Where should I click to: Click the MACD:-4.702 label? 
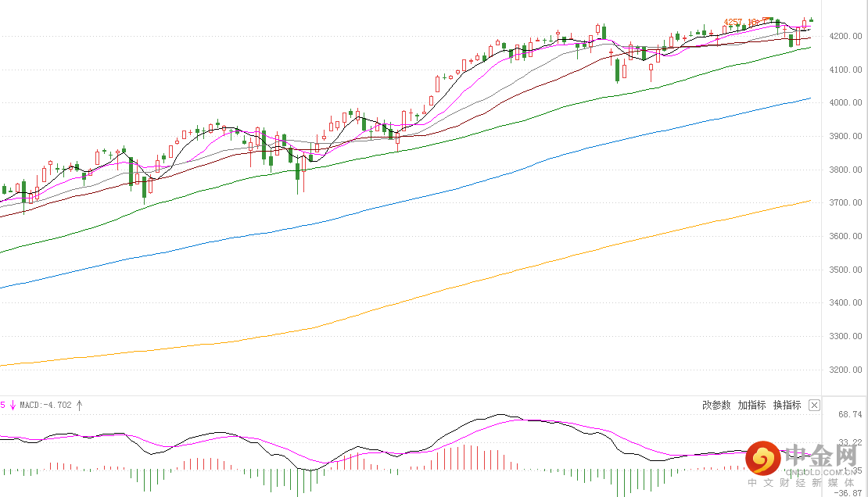click(x=45, y=405)
